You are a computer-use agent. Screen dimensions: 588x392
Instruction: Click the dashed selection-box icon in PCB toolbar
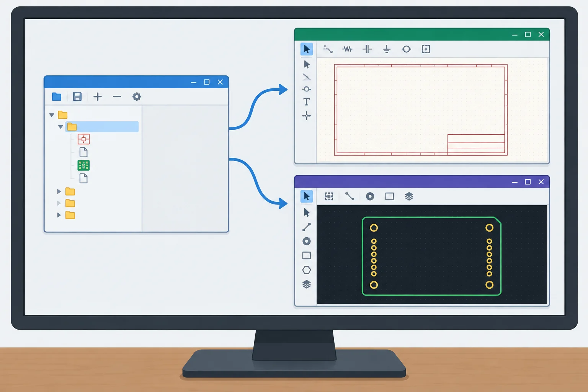coord(329,196)
